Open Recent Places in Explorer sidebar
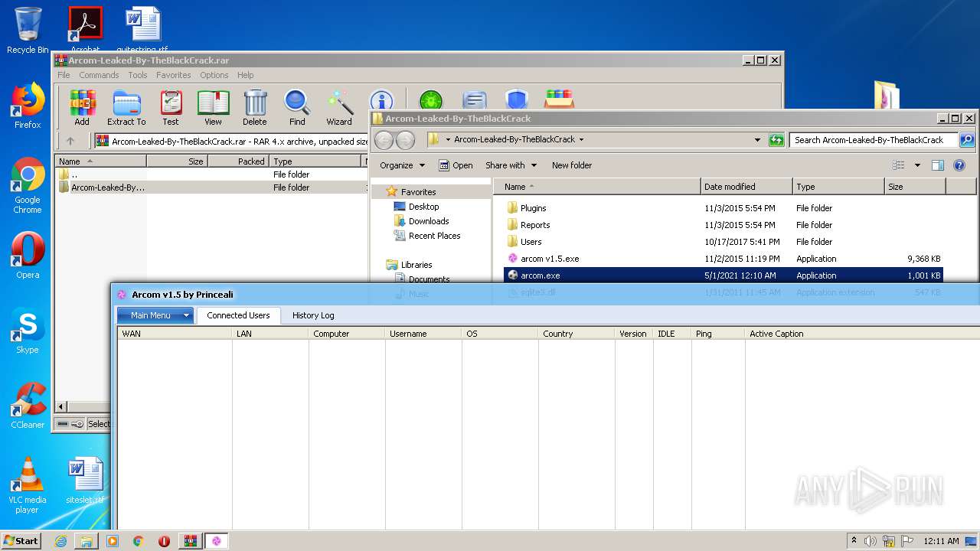The height and width of the screenshot is (551, 980). pos(434,236)
